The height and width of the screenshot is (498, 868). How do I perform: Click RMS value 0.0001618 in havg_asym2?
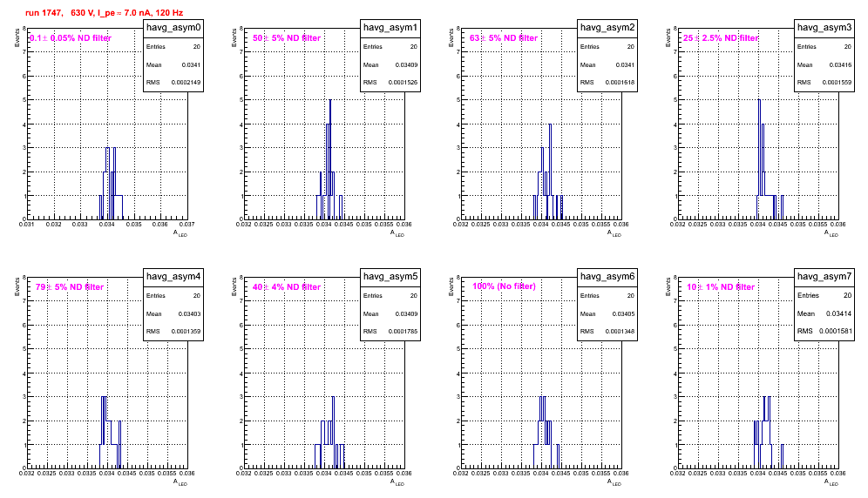pos(620,83)
